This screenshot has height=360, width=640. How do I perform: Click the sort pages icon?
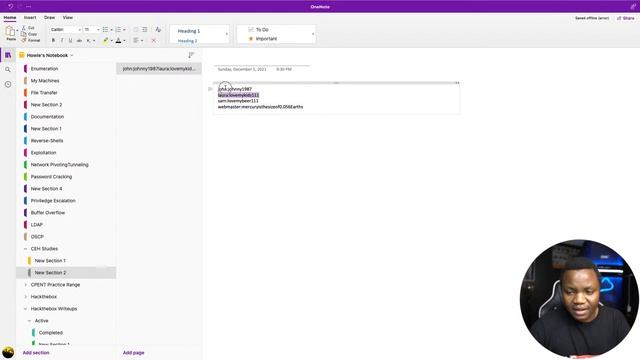[x=191, y=55]
